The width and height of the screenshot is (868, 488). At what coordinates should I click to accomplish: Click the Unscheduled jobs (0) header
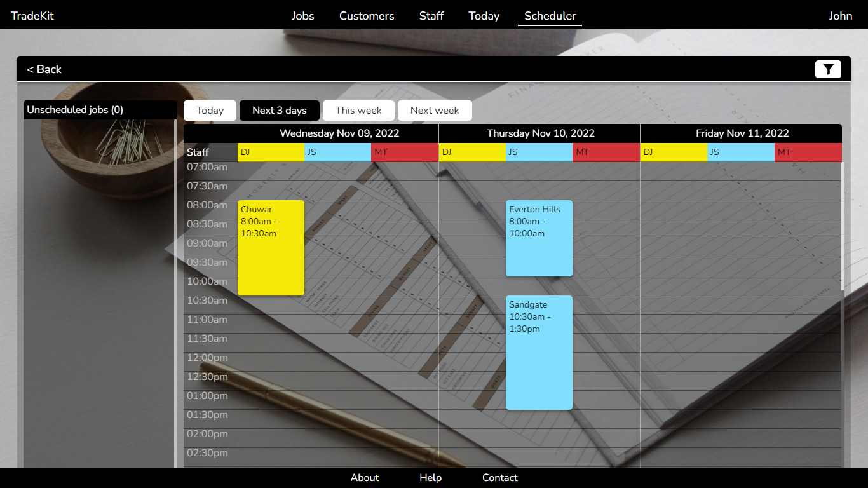tap(100, 110)
